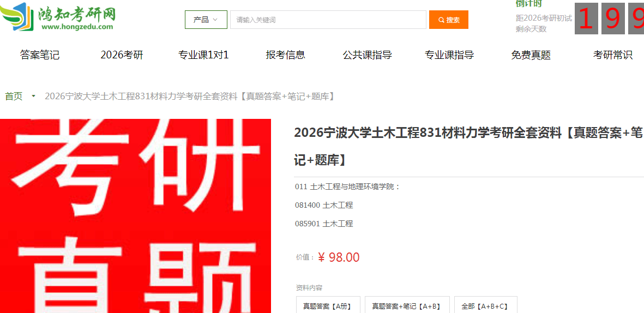Go to 专业课1对1 page
The width and height of the screenshot is (644, 313).
(203, 55)
